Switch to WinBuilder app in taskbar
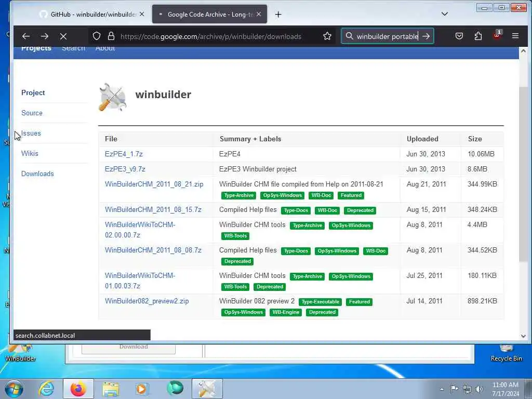 [207, 389]
